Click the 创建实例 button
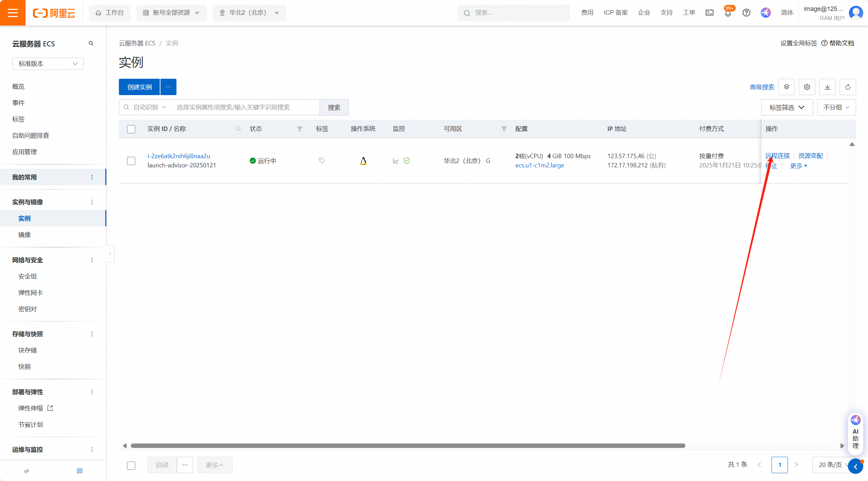Viewport: 868px width, 481px height. coord(139,87)
